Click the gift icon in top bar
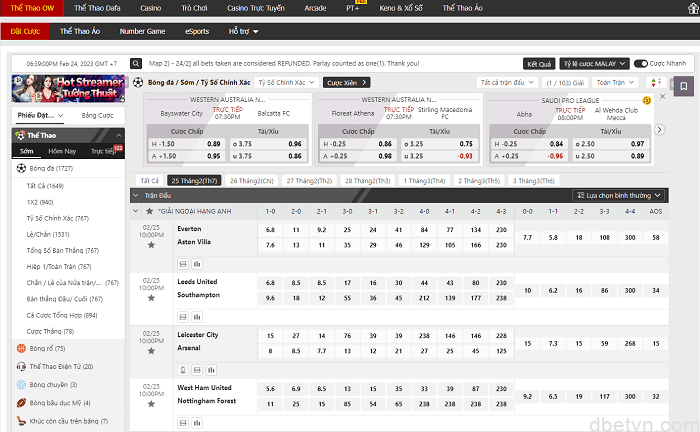 694,8
